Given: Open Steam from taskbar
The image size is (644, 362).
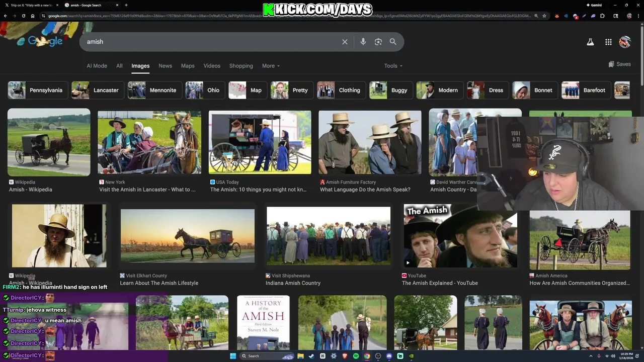Looking at the screenshot, I should tap(311, 356).
